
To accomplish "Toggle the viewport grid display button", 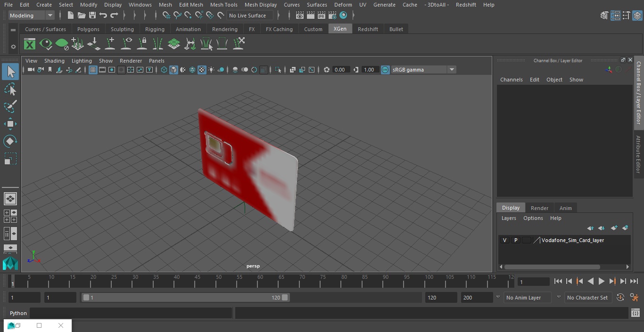I will (x=93, y=70).
